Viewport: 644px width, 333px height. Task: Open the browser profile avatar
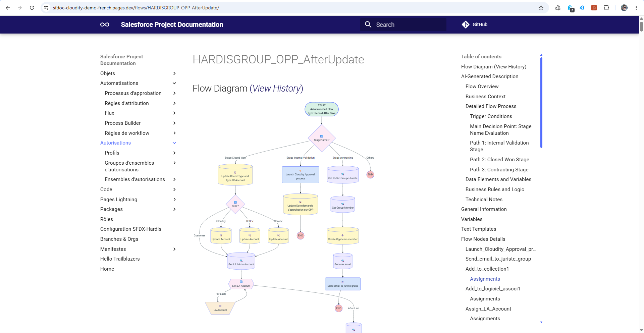[624, 8]
